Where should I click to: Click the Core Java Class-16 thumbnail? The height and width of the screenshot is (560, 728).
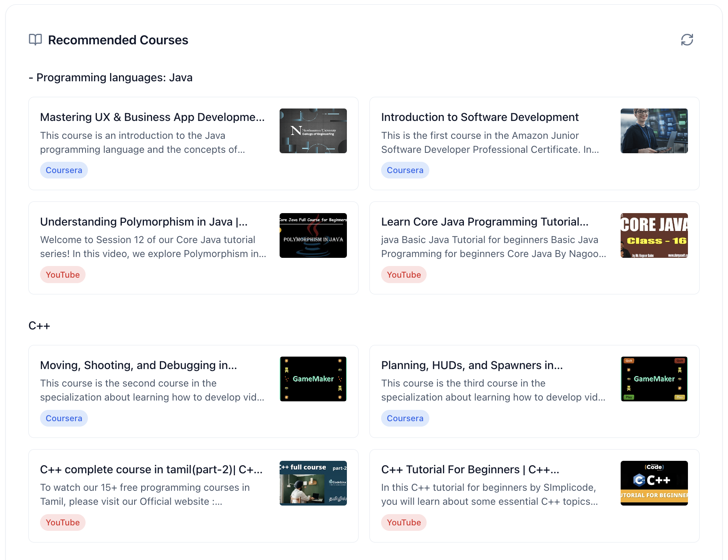click(x=654, y=235)
